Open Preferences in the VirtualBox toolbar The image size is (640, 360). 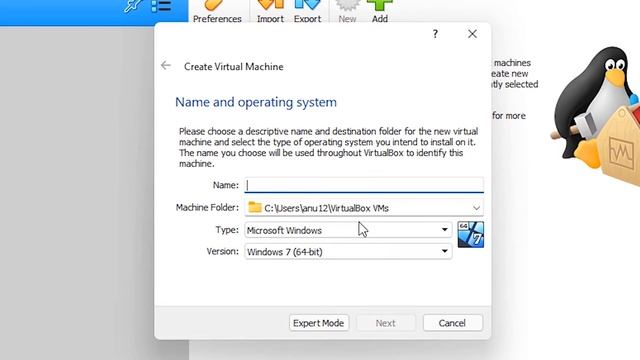pyautogui.click(x=217, y=11)
